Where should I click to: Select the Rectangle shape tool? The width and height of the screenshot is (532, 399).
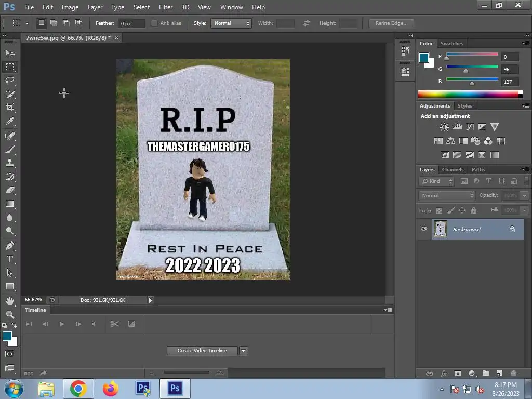(10, 286)
